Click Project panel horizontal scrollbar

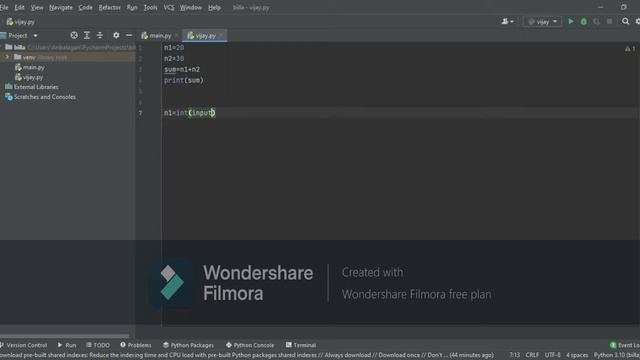(64, 336)
